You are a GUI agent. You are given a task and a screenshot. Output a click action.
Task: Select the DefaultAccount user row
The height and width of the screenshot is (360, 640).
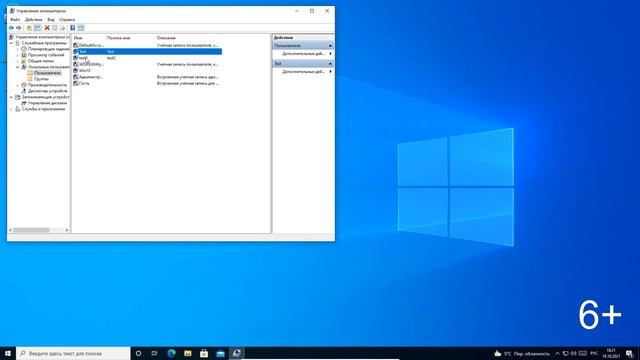click(147, 45)
